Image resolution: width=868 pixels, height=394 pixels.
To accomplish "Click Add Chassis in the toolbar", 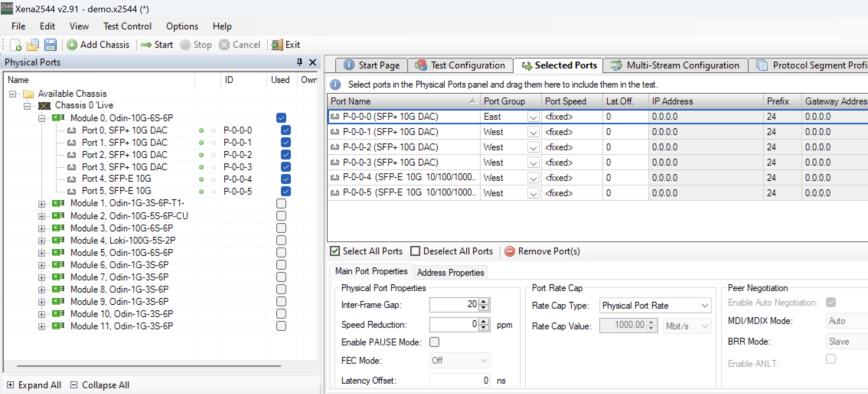I will 98,45.
